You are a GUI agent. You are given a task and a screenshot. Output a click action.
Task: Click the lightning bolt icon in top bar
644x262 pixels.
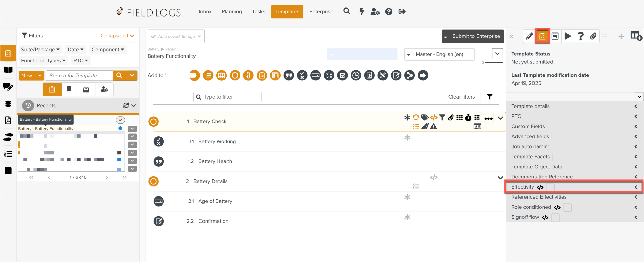click(362, 12)
